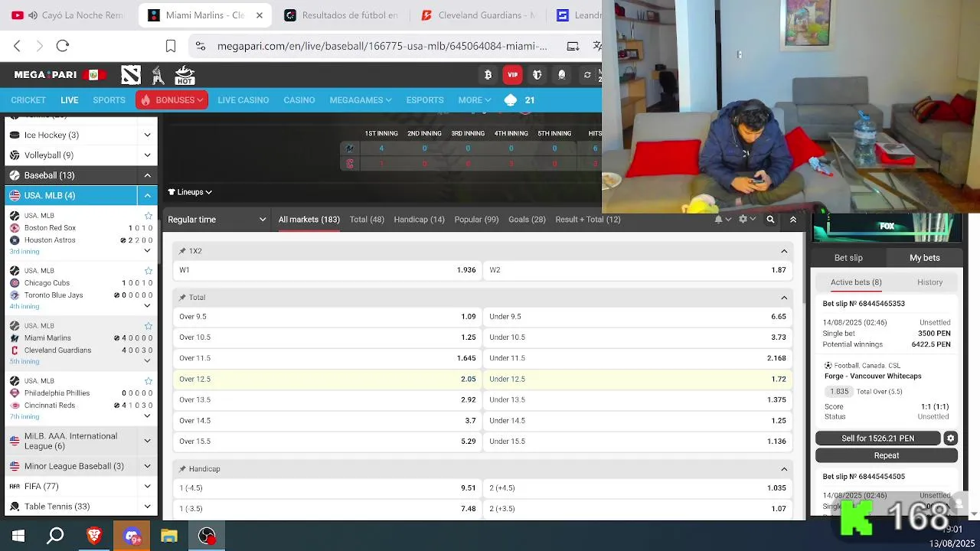Open LIVE CASINO menu item

pos(243,100)
